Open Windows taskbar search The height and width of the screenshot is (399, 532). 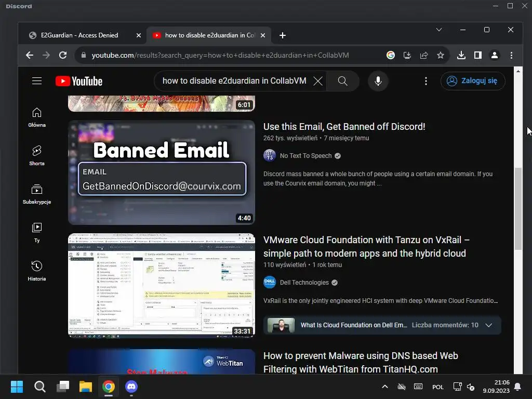[39, 387]
